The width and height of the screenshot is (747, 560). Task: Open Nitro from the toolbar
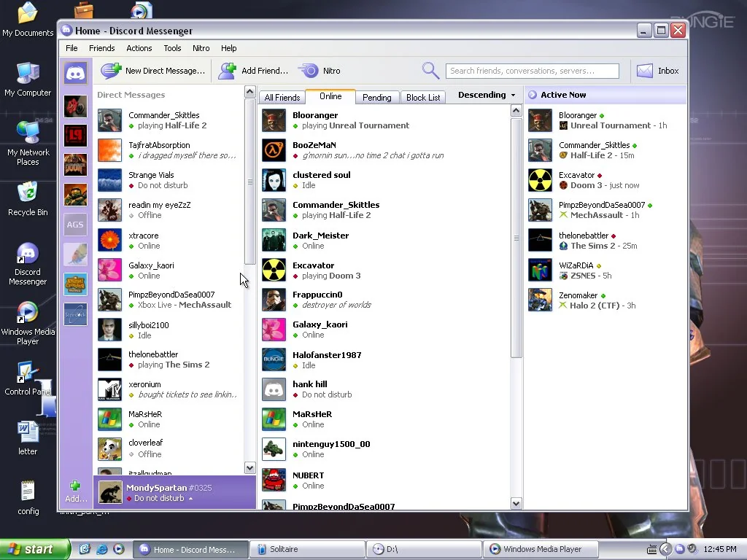pyautogui.click(x=309, y=71)
